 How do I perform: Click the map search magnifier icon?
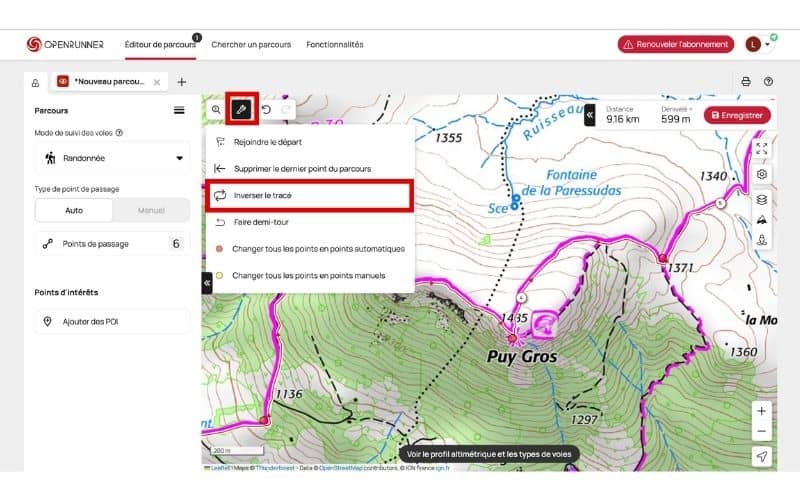pyautogui.click(x=216, y=109)
